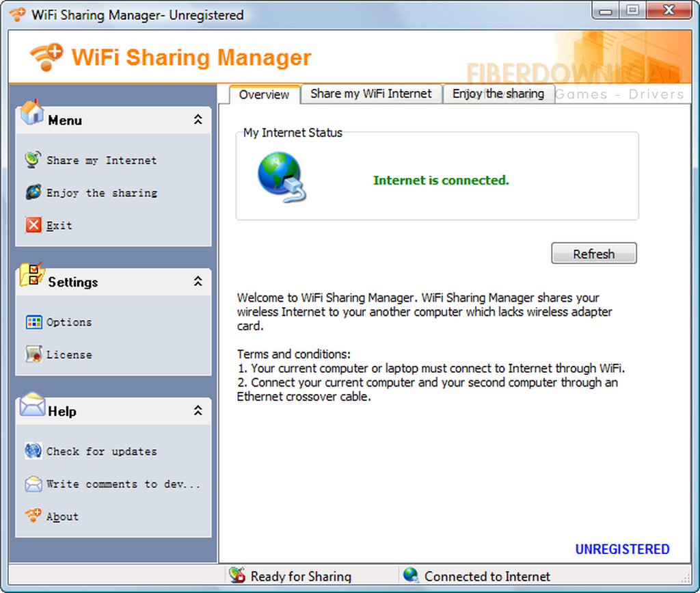700x593 pixels.
Task: Click the Menu house icon
Action: [31, 113]
